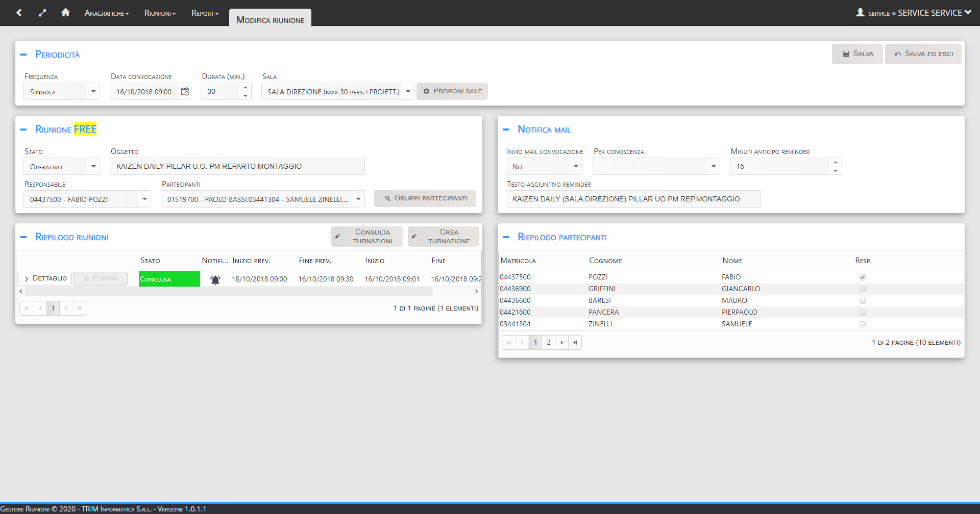
Task: Expand the Sala dropdown list
Action: pos(408,92)
